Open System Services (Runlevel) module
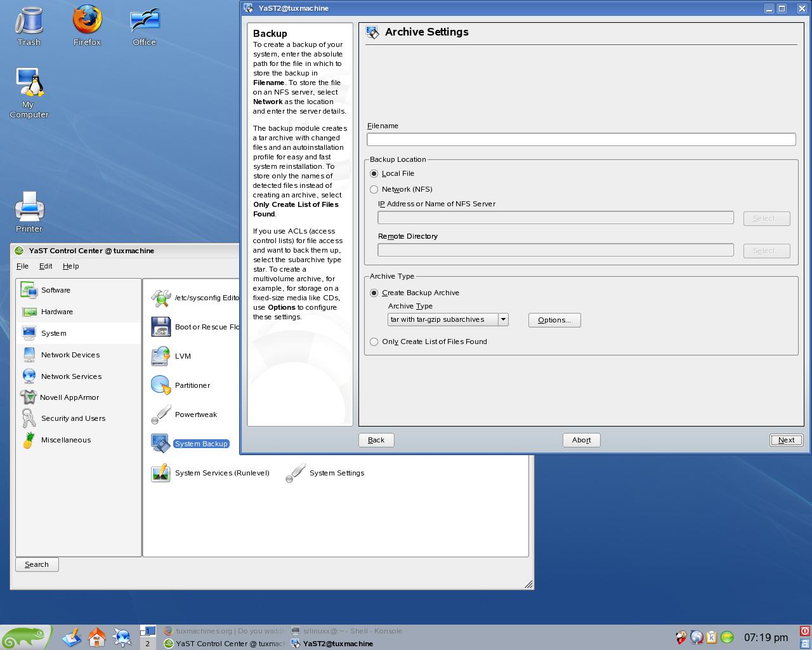812x650 pixels. [x=210, y=473]
